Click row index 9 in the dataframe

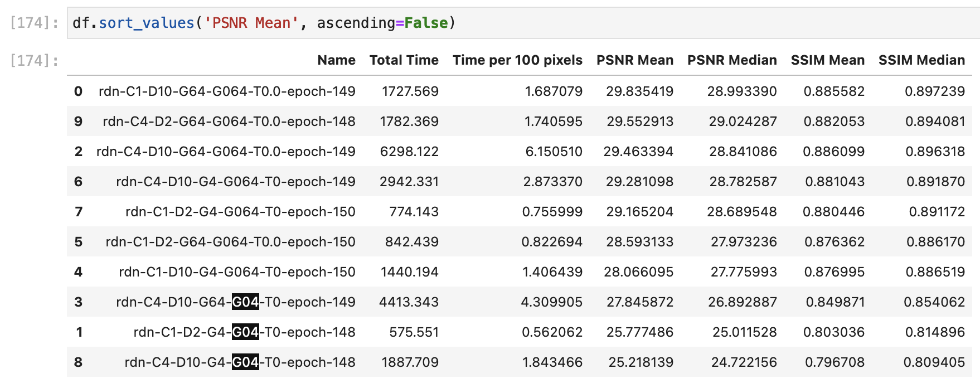click(78, 122)
